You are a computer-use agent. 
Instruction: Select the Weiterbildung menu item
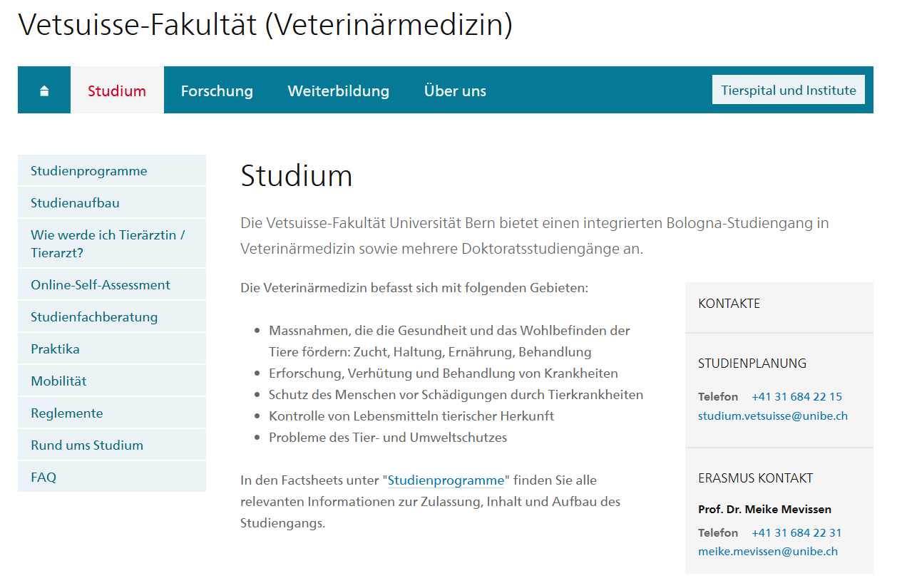click(x=339, y=91)
